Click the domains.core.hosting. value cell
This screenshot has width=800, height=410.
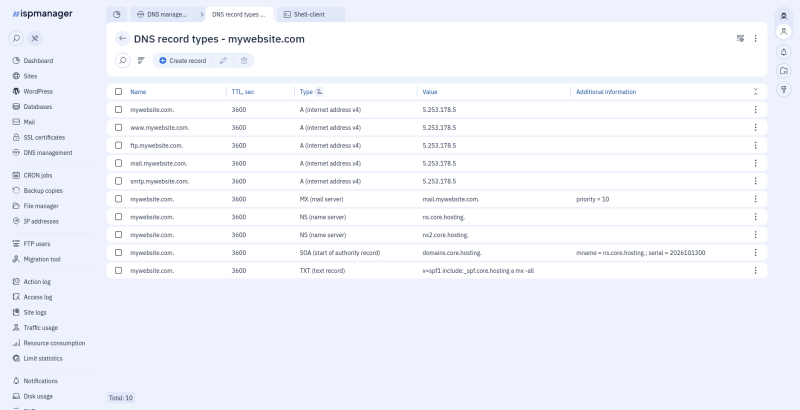pyautogui.click(x=452, y=253)
